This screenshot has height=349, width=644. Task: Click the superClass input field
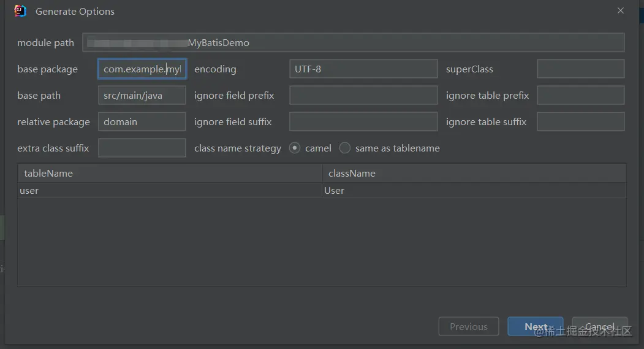tap(581, 69)
